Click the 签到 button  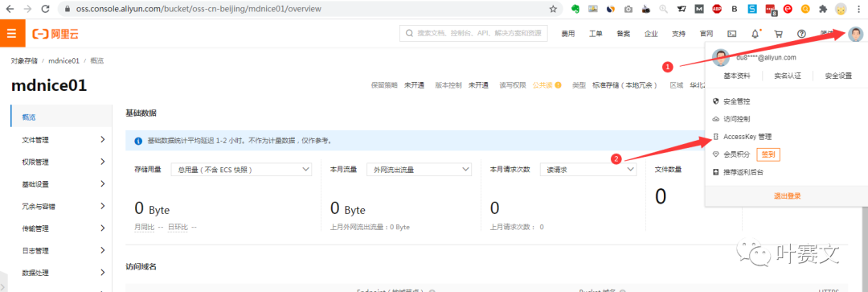(768, 154)
